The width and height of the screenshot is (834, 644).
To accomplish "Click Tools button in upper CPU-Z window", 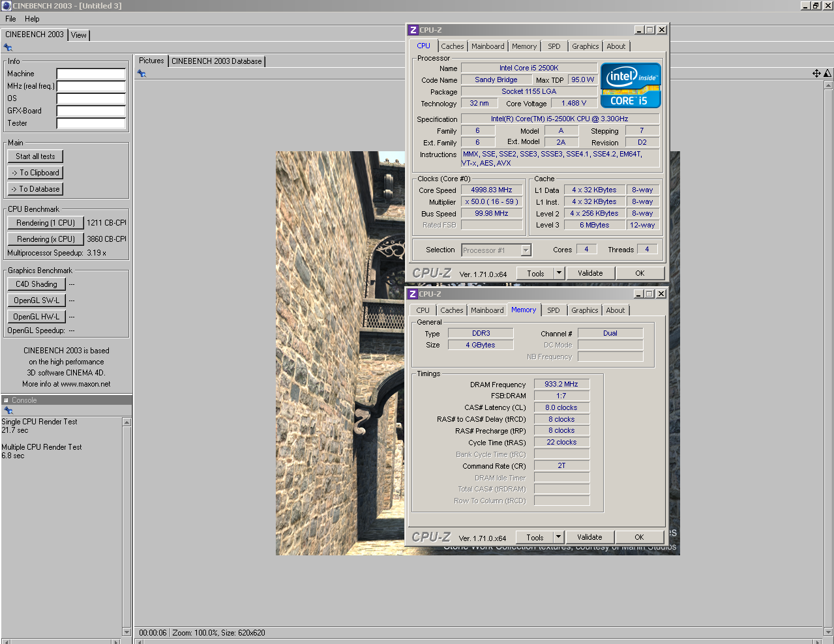I will click(x=535, y=273).
